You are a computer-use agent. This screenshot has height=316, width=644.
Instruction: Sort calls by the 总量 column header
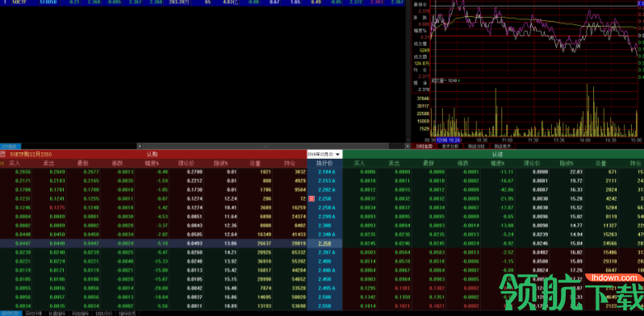254,164
